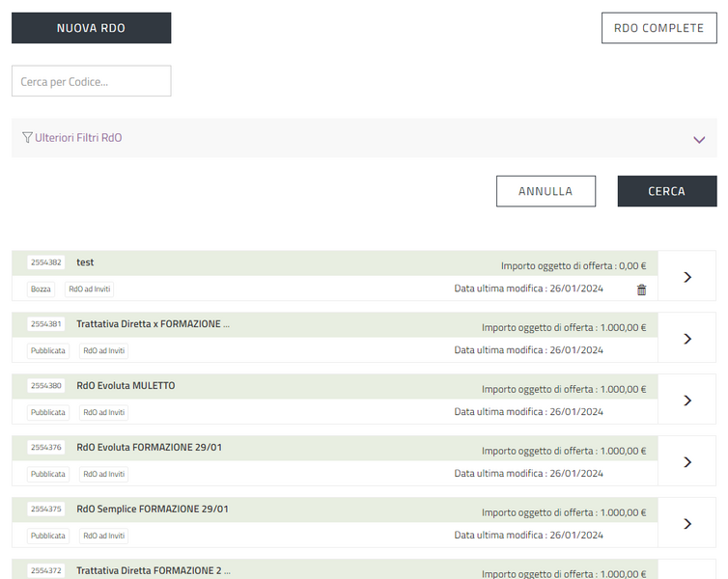Select the Trattativa Diretta x FORMAZIONE title

tap(153, 324)
